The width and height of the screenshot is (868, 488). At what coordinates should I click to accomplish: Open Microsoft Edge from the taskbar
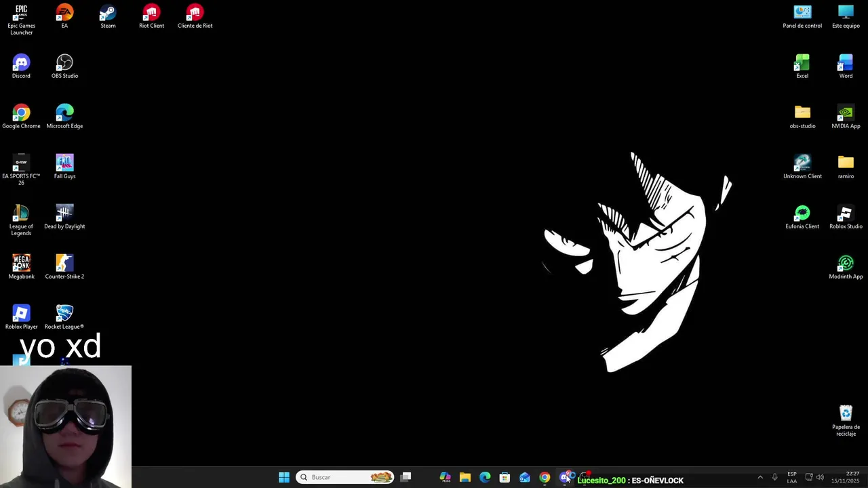tap(485, 477)
